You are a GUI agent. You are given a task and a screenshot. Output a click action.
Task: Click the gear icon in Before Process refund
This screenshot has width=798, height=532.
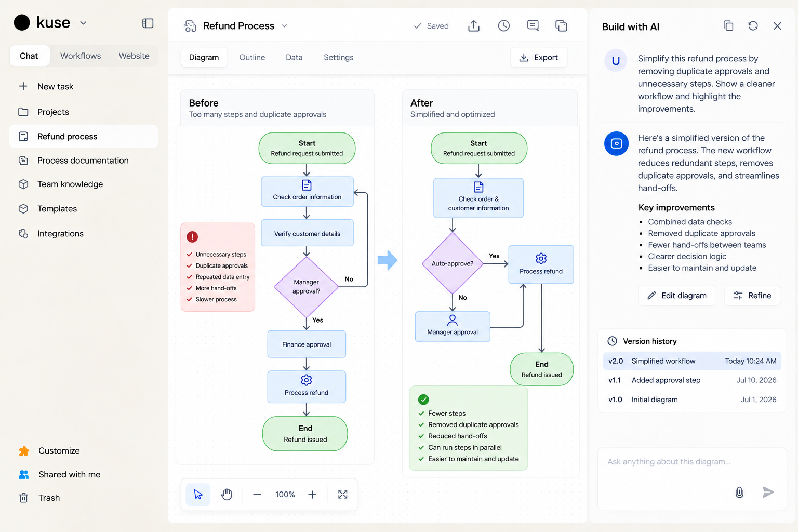[x=307, y=380]
